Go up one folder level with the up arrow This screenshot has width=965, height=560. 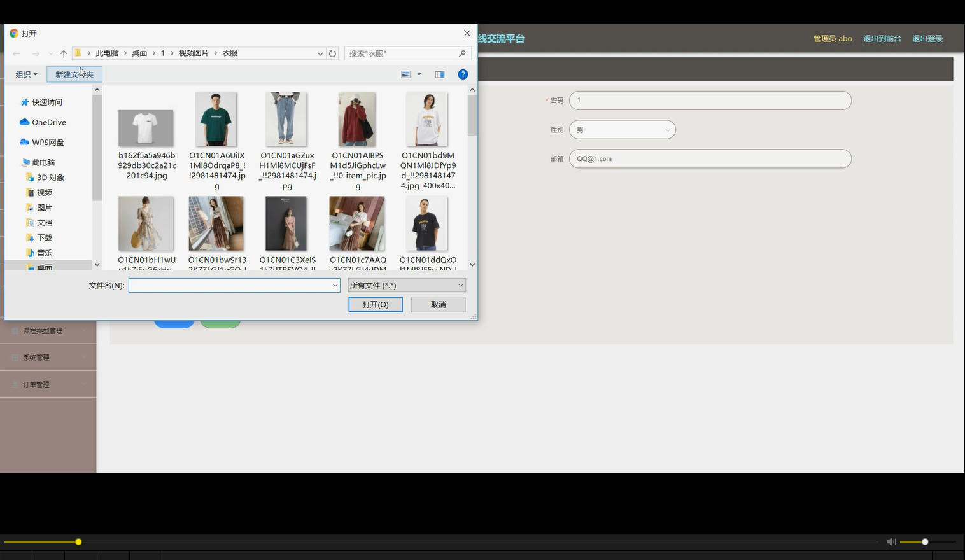[64, 53]
